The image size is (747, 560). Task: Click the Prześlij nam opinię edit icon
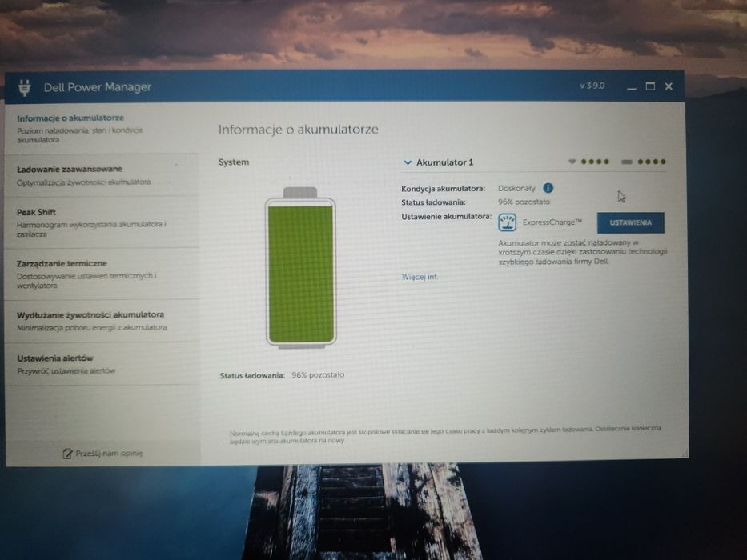pyautogui.click(x=67, y=454)
